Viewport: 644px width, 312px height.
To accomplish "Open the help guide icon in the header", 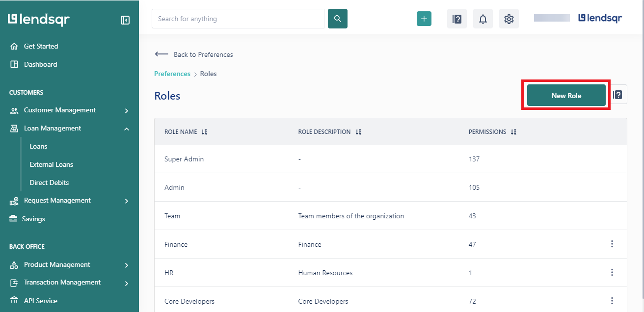I will 457,19.
